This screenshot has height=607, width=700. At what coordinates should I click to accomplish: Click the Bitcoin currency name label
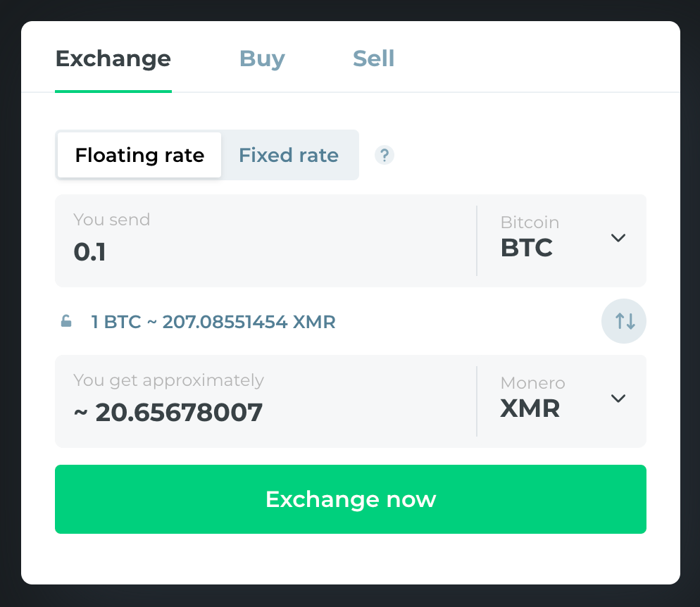(530, 223)
